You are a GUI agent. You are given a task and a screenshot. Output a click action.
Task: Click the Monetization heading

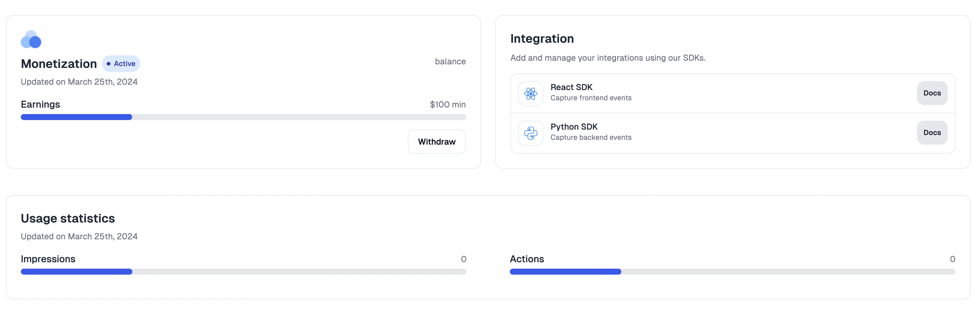coord(59,64)
